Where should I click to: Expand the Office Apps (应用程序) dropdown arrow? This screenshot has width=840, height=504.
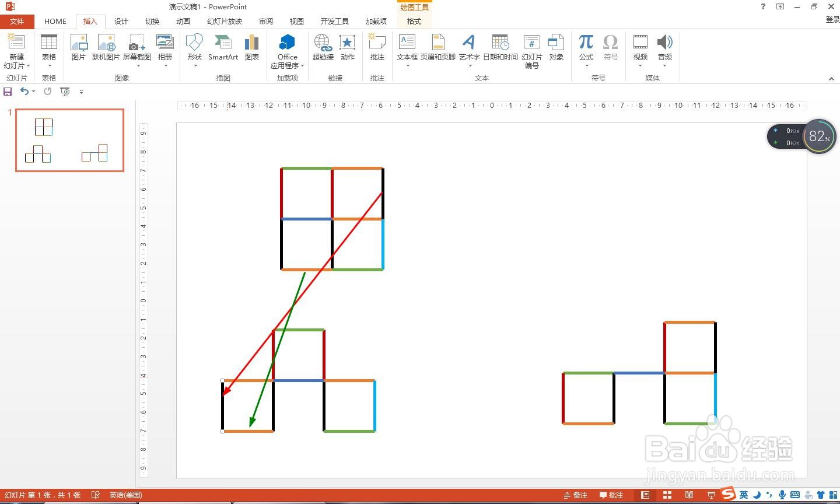[x=303, y=66]
